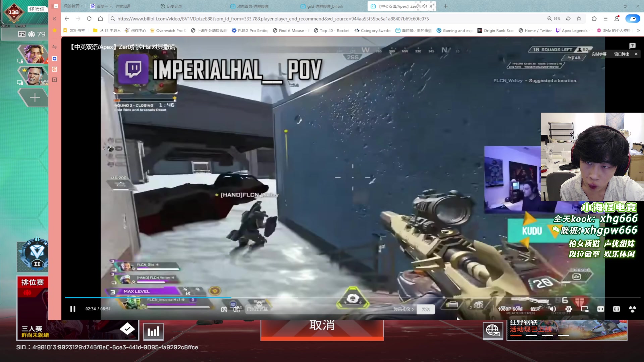Close the caption options bar

[636, 54]
